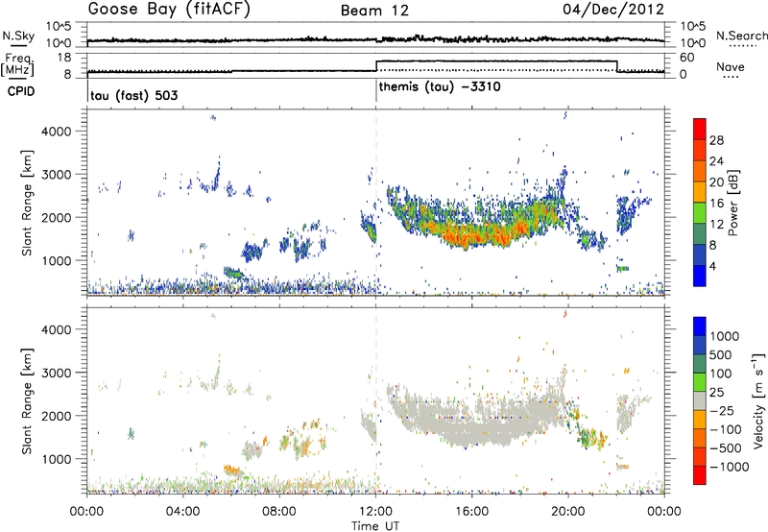The image size is (768, 532).
Task: Click the 'N.Sky' label
Action: coord(18,36)
